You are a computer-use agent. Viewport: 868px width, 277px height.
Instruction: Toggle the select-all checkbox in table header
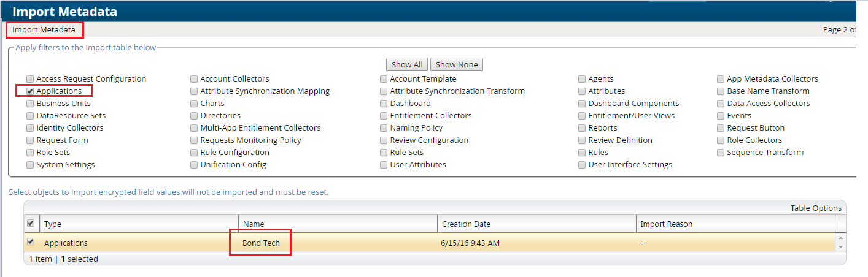[x=31, y=224]
